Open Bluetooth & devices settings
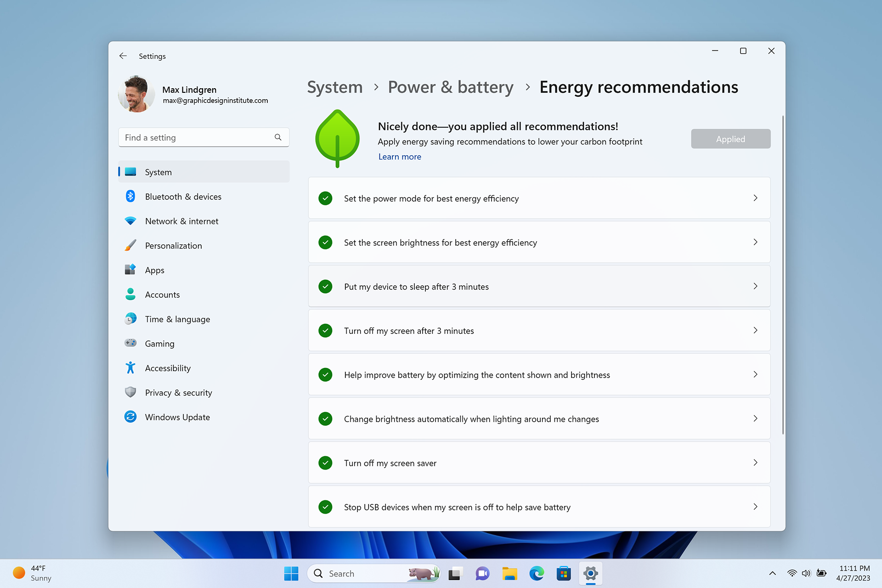Image resolution: width=882 pixels, height=588 pixels. (x=182, y=196)
